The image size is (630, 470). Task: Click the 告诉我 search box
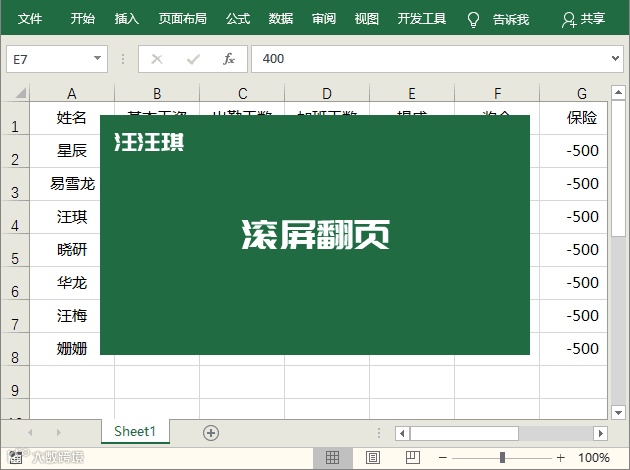click(x=511, y=19)
